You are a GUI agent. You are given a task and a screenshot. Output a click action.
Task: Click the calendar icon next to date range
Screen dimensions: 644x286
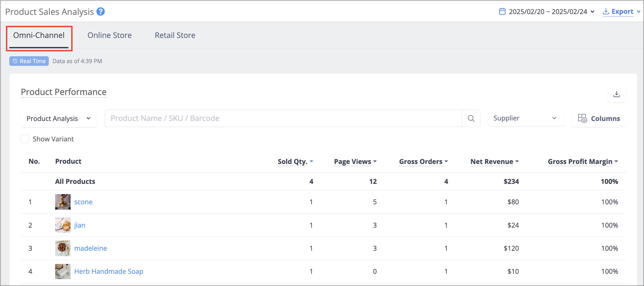pos(502,11)
